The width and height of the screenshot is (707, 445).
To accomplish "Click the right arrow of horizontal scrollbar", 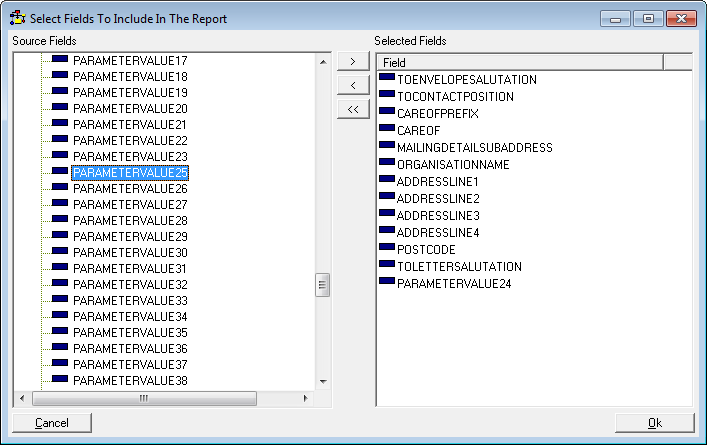I will [305, 399].
